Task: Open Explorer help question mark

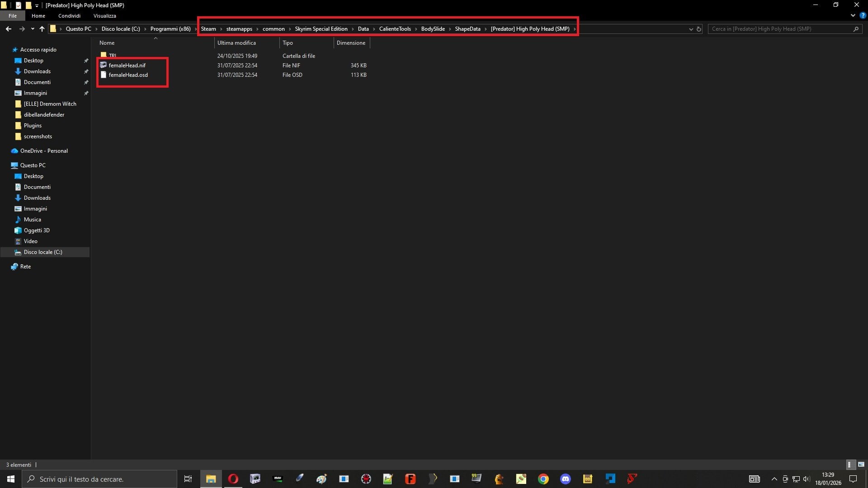Action: [x=863, y=16]
